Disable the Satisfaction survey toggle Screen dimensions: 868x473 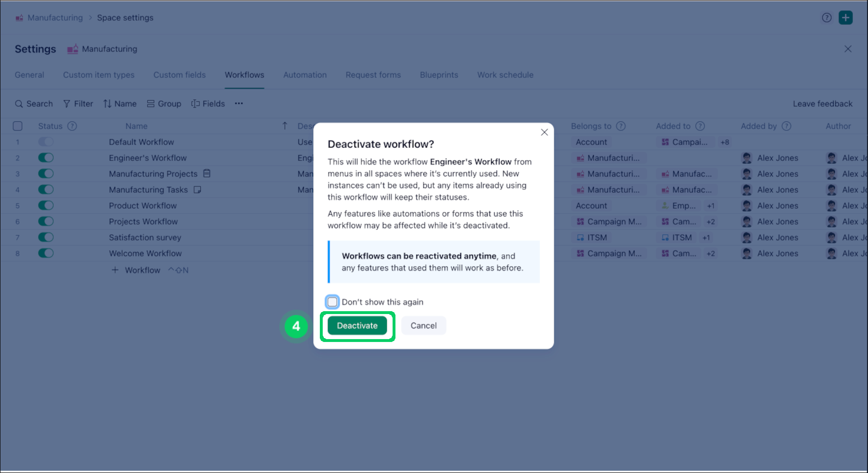click(46, 237)
